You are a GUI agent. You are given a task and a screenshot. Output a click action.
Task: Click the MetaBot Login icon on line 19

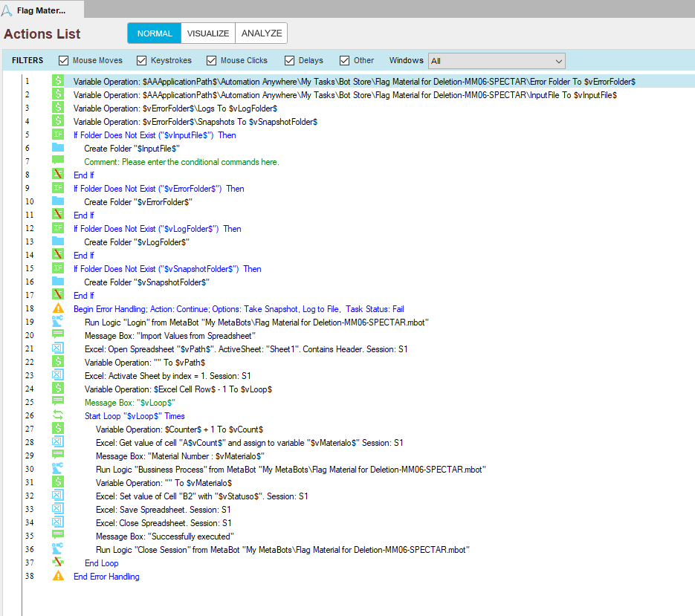[58, 322]
